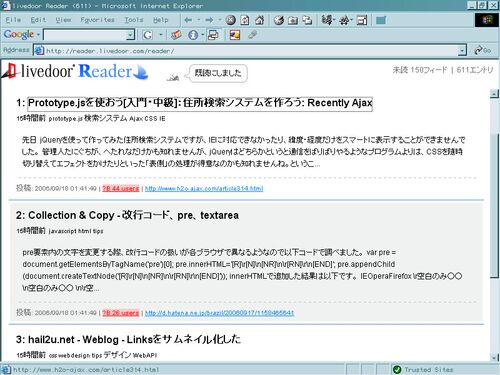This screenshot has width=500, height=375.
Task: Open entry 1 title Prototype.js link
Action: tap(200, 103)
